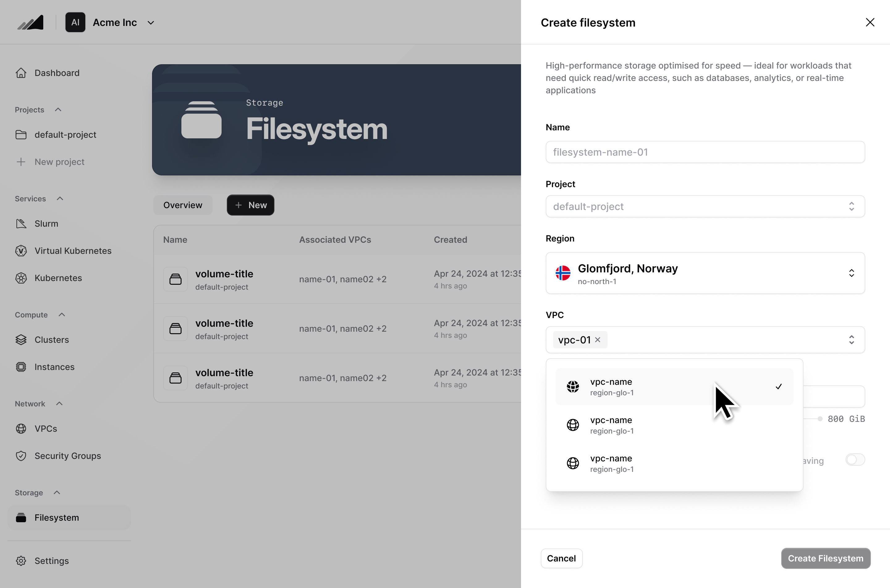Screen dimensions: 890x588
Task: Click the filesystem-name-01 input field
Action: tap(705, 152)
